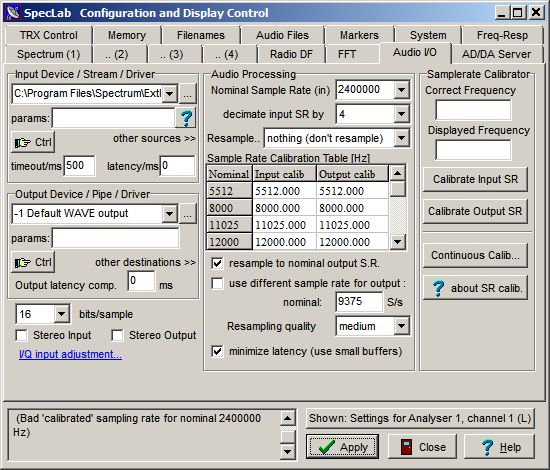Viewport: 550px width, 470px height.
Task: Open Help via the question-mark button
Action: click(x=499, y=446)
